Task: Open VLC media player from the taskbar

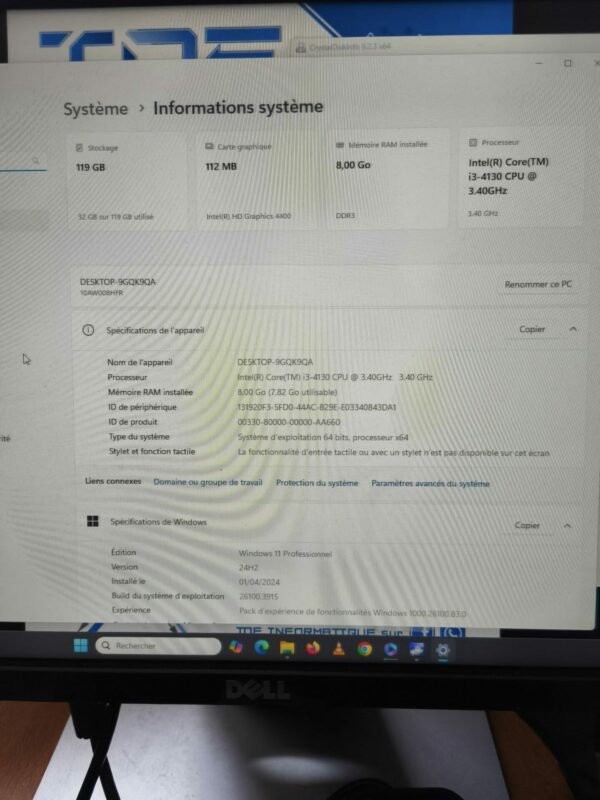Action: tap(338, 648)
